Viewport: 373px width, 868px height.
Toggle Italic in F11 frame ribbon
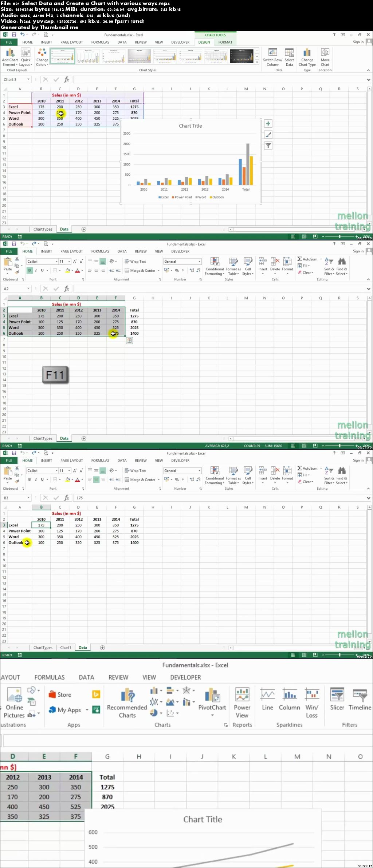36,270
